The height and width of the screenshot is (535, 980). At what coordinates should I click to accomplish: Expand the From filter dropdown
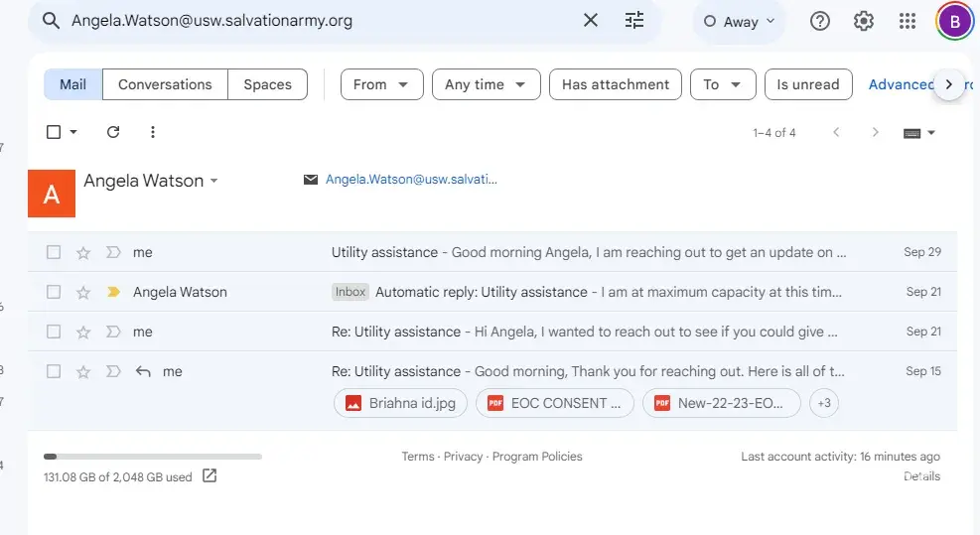tap(381, 84)
